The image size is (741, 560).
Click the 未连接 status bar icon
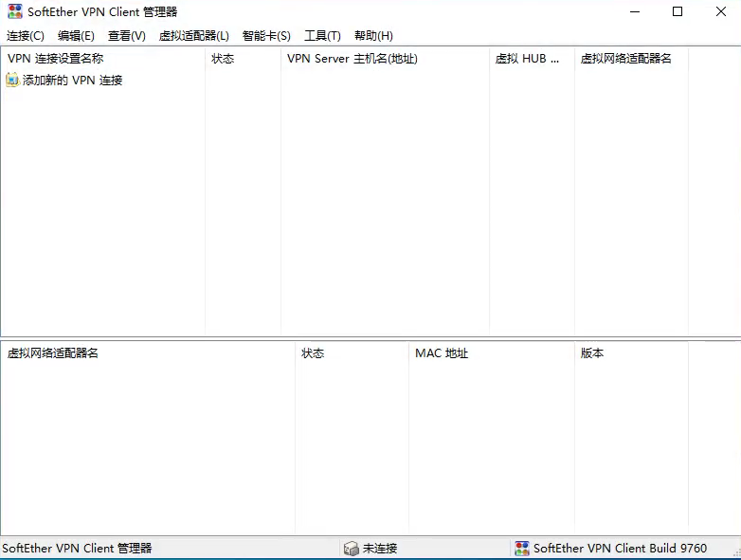pyautogui.click(x=352, y=549)
